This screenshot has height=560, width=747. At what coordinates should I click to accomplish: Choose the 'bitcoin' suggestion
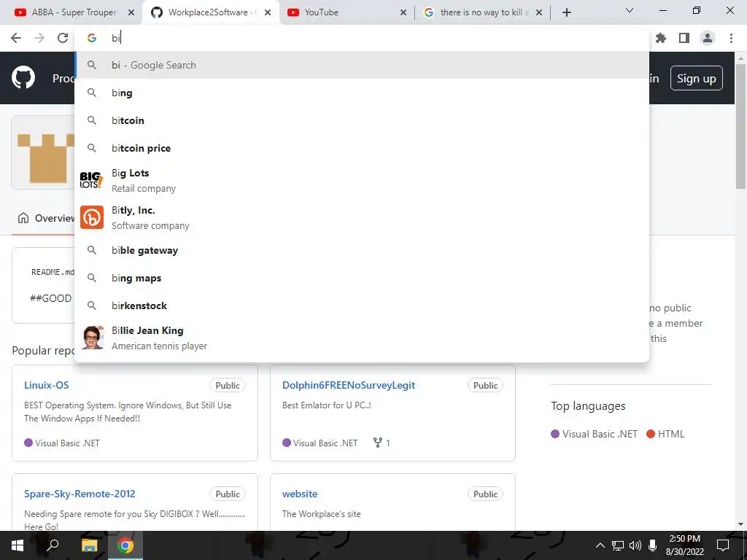[362, 120]
